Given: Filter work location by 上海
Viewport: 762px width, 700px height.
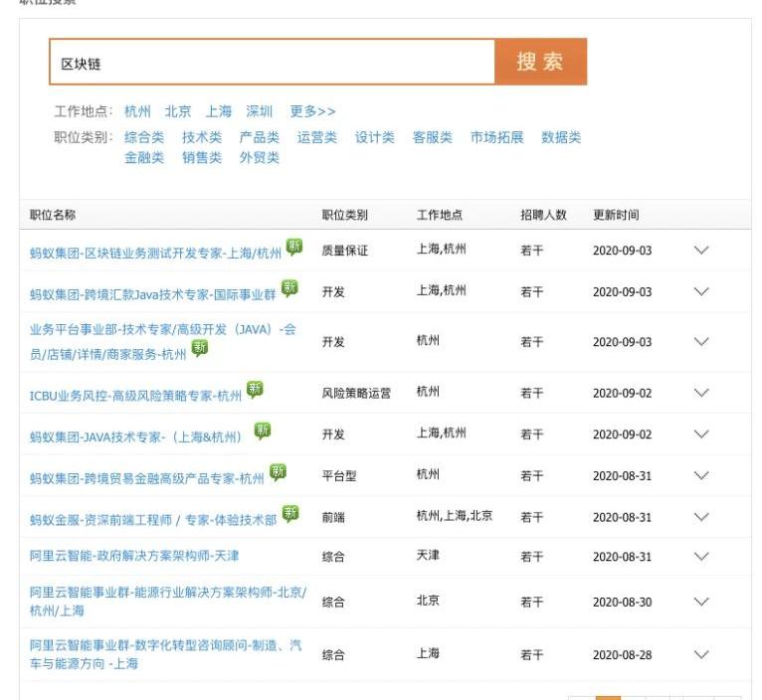Looking at the screenshot, I should pyautogui.click(x=219, y=111).
